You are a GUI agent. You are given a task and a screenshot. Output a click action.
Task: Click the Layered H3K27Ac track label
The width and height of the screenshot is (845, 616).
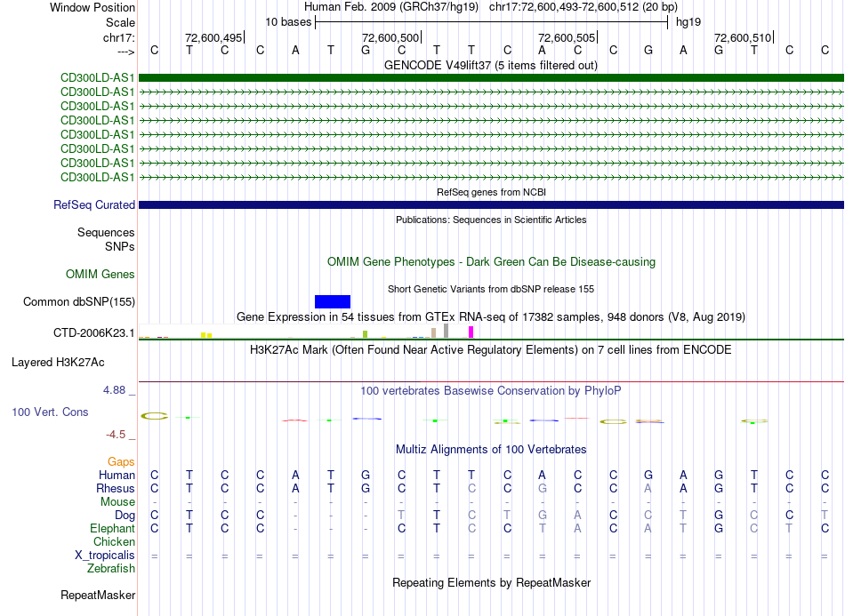(58, 363)
